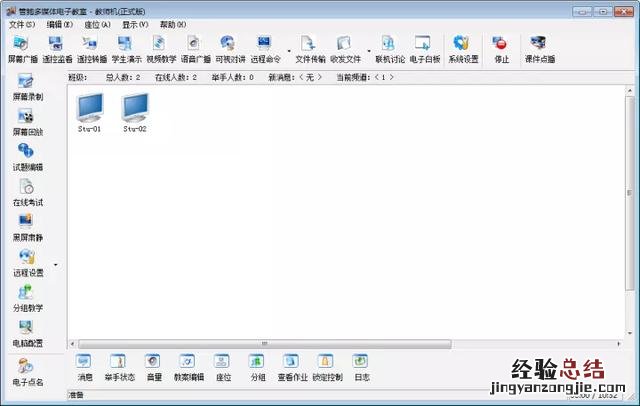Open the 电子白板 electronic whiteboard
The width and height of the screenshot is (640, 406).
(x=424, y=49)
